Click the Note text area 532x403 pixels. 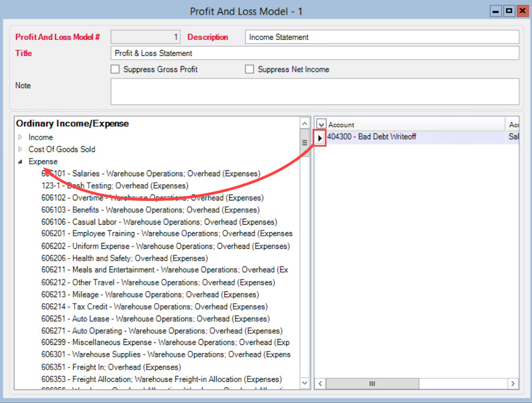315,91
